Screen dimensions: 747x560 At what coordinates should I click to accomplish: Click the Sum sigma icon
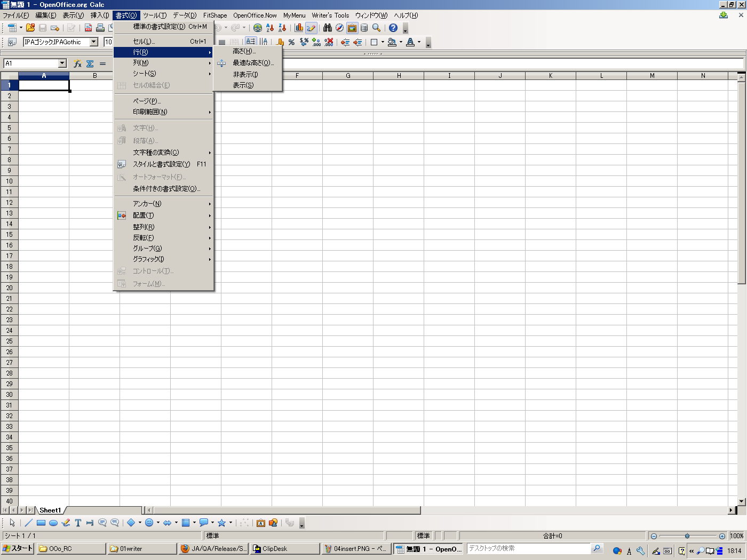90,63
